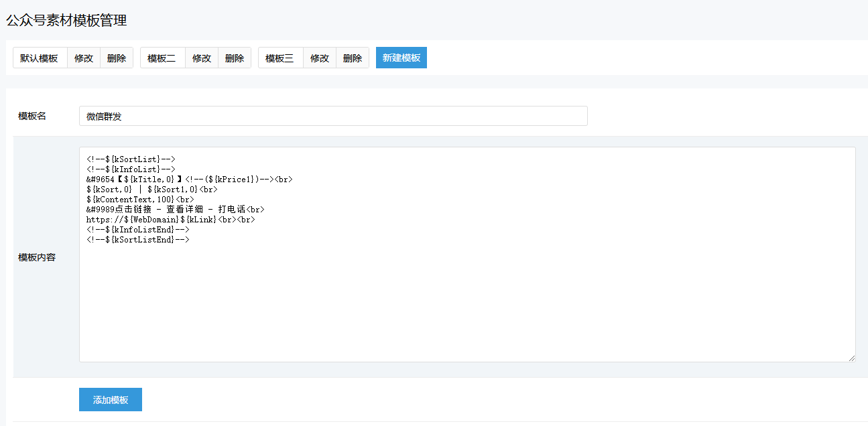The height and width of the screenshot is (426, 868).
Task: Click the 模板内容 field label
Action: click(37, 257)
